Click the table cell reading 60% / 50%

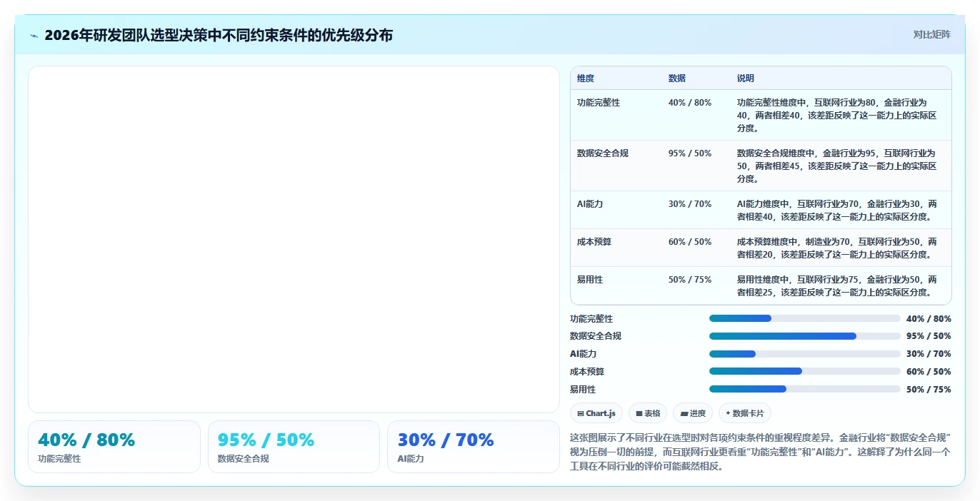click(690, 242)
